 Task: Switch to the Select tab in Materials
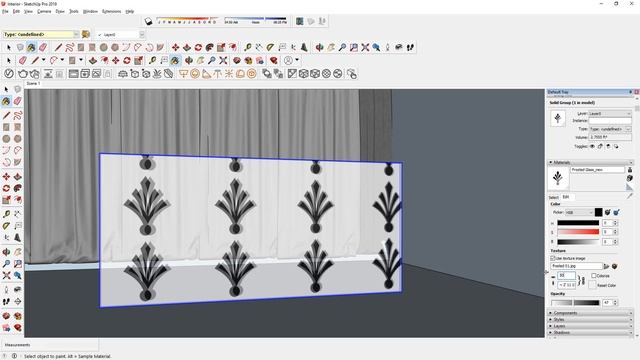[553, 198]
